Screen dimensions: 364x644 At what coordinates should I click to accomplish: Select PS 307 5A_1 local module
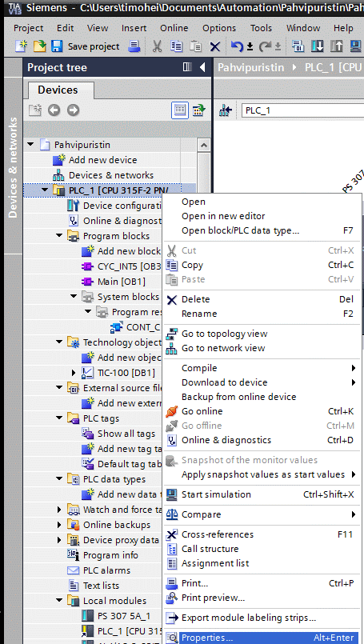click(124, 616)
